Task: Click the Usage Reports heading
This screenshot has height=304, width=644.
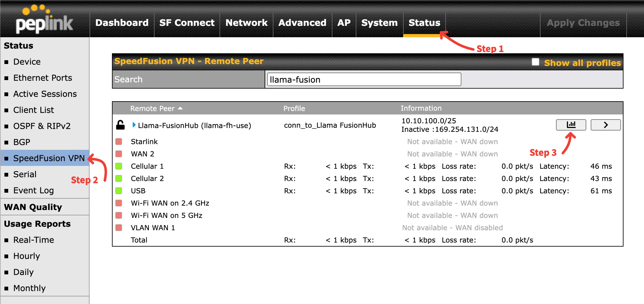Action: (x=37, y=224)
